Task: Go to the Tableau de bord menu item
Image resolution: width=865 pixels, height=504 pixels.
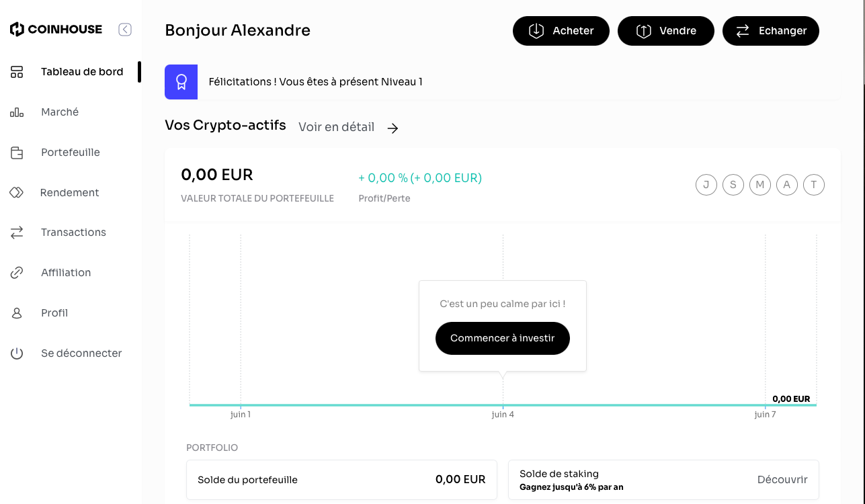Action: (82, 72)
